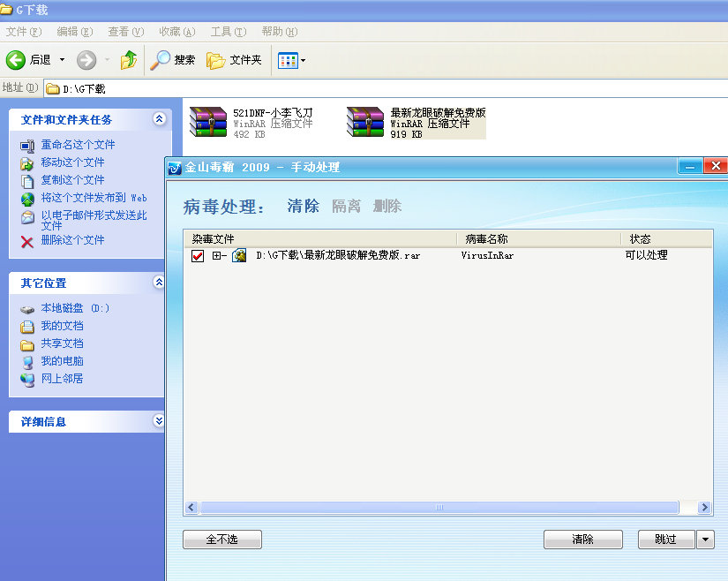Click the My Computer icon
The width and height of the screenshot is (728, 581).
coord(27,362)
